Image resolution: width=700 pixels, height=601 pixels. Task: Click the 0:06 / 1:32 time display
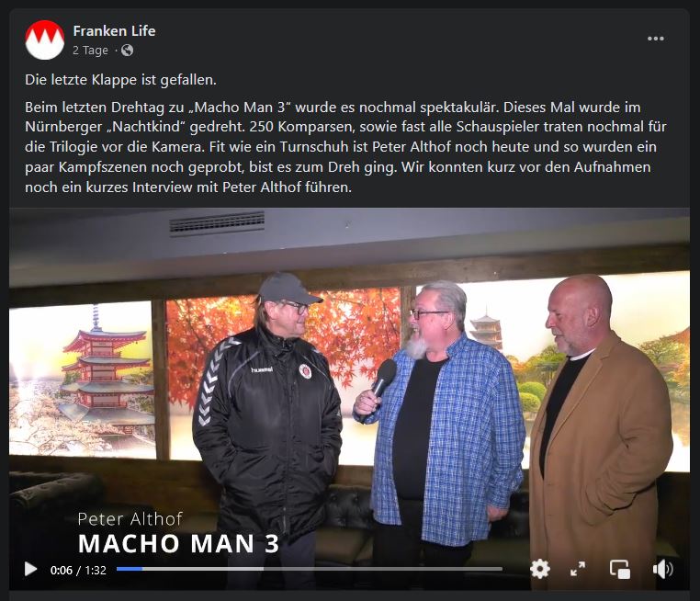tap(78, 570)
